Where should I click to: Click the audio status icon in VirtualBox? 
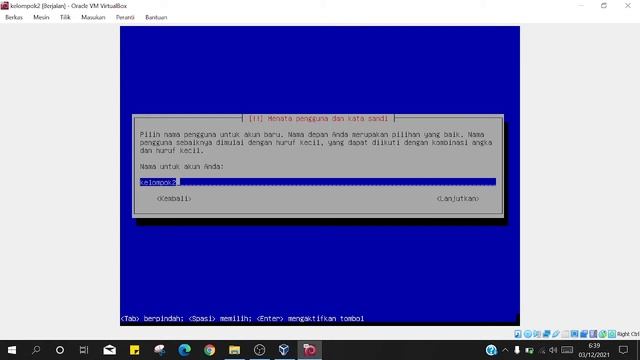[x=537, y=334]
